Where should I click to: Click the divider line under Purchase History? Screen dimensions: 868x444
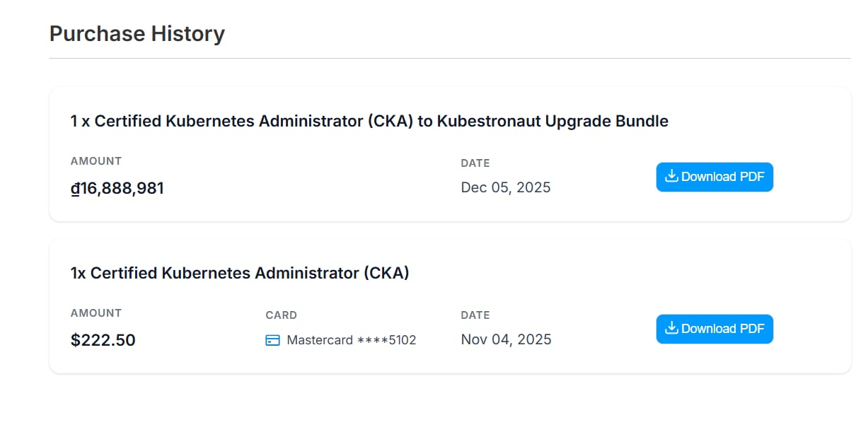click(450, 58)
